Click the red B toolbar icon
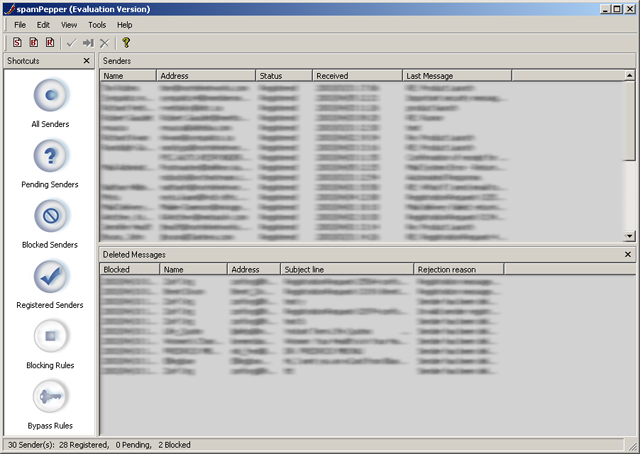The width and height of the screenshot is (640, 454). pyautogui.click(x=33, y=42)
